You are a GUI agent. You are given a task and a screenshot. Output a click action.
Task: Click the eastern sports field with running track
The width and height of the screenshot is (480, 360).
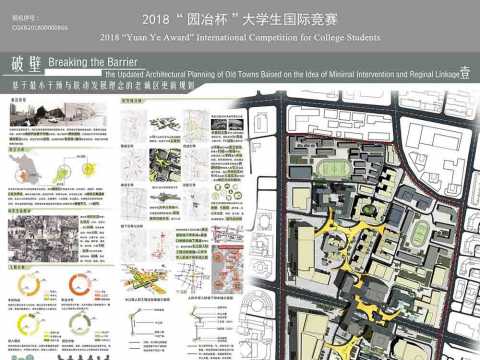(x=421, y=231)
